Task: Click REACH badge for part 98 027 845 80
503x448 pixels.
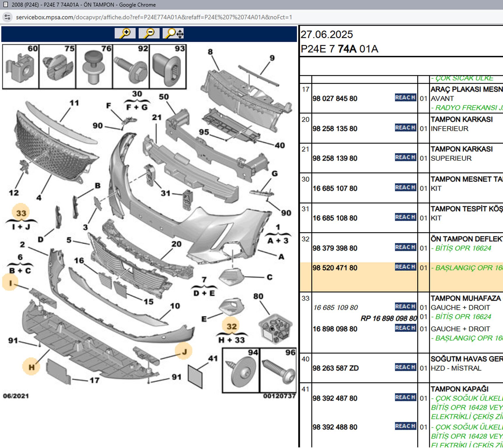Action: click(x=405, y=97)
